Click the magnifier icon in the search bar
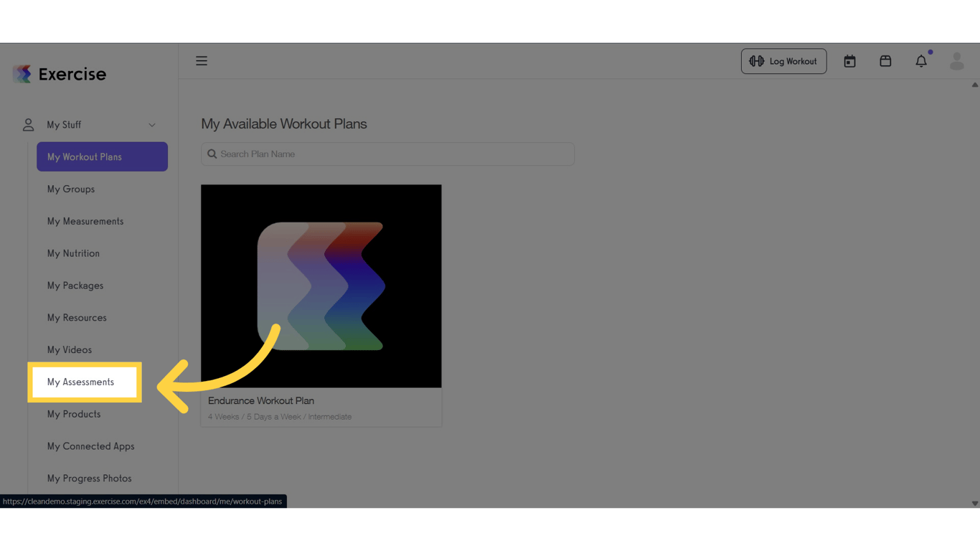Screen dimensions: 980x551 point(212,154)
